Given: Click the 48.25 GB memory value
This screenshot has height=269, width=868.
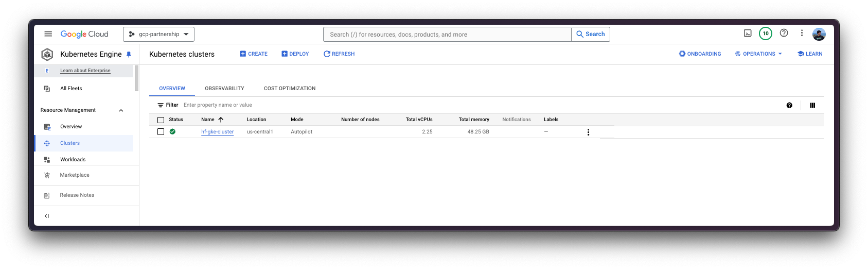Looking at the screenshot, I should click(x=478, y=132).
